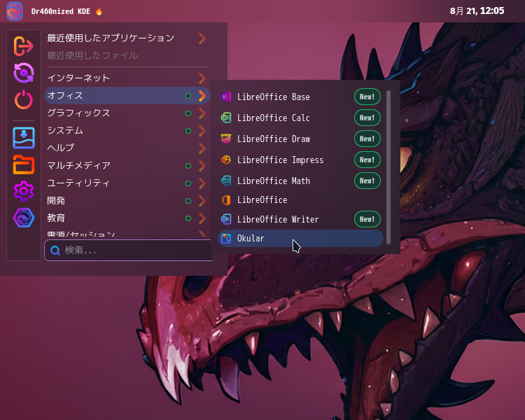
Task: Click the green dot beside システム
Action: (188, 131)
